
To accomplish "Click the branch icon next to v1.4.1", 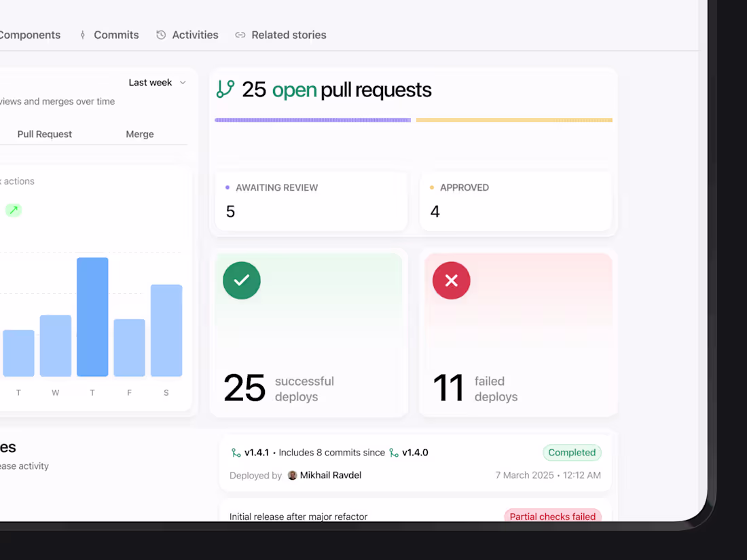I will click(x=236, y=452).
